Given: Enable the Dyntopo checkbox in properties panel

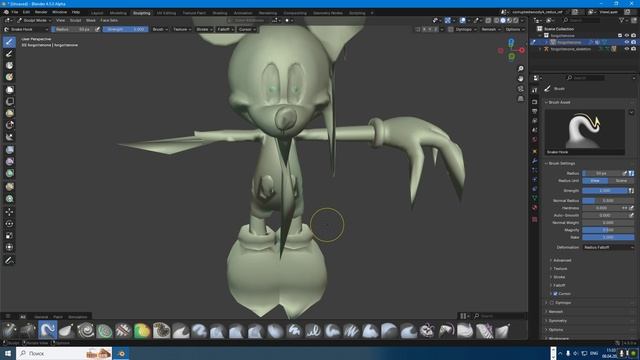Looking at the screenshot, I should click(552, 303).
